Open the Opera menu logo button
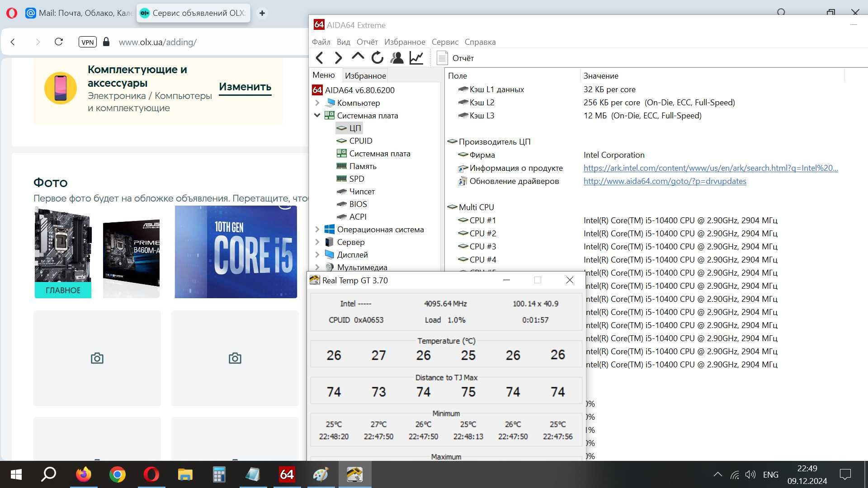Image resolution: width=868 pixels, height=488 pixels. [12, 13]
